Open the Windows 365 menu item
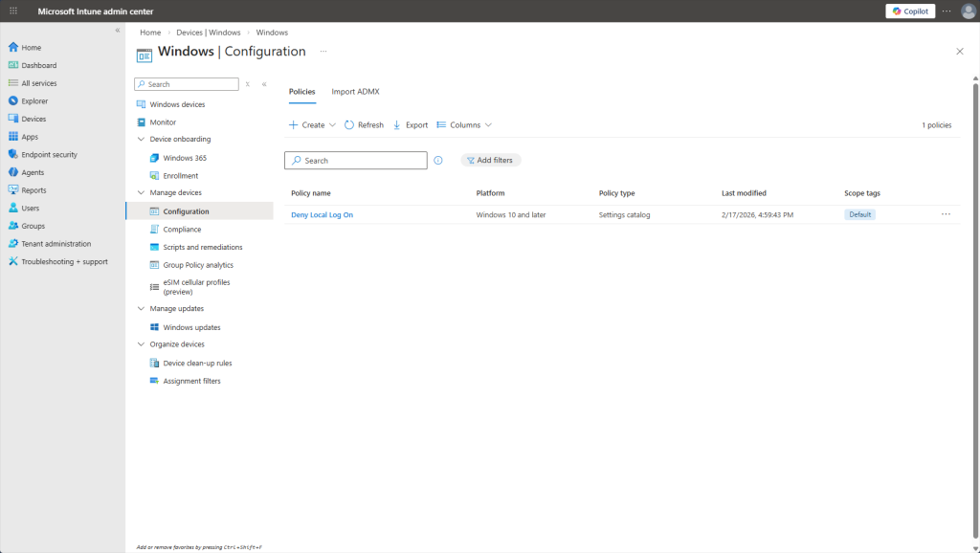Screen dimensions: 980x553 tap(184, 158)
